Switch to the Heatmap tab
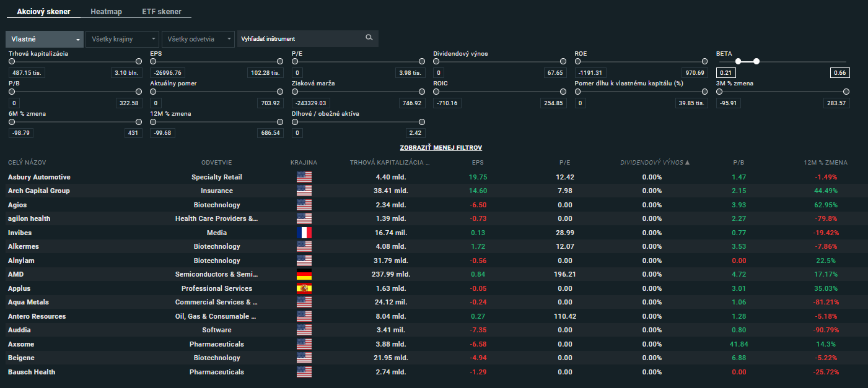The image size is (868, 388). pyautogui.click(x=106, y=12)
